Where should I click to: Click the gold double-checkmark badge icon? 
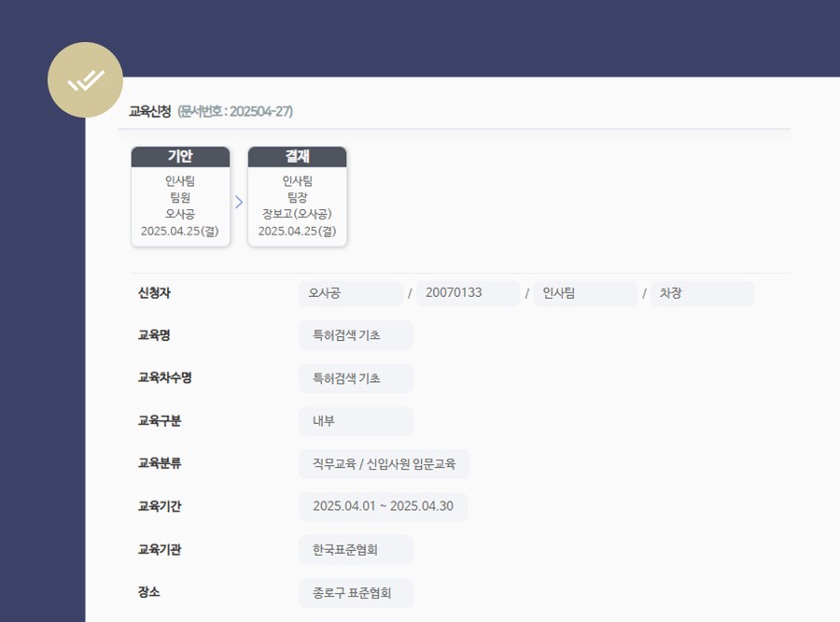85,79
